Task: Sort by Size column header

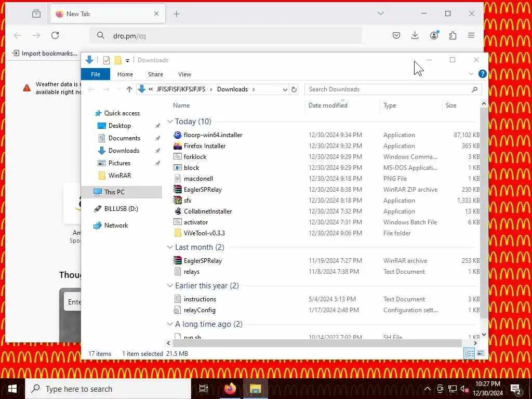Action: [461, 105]
